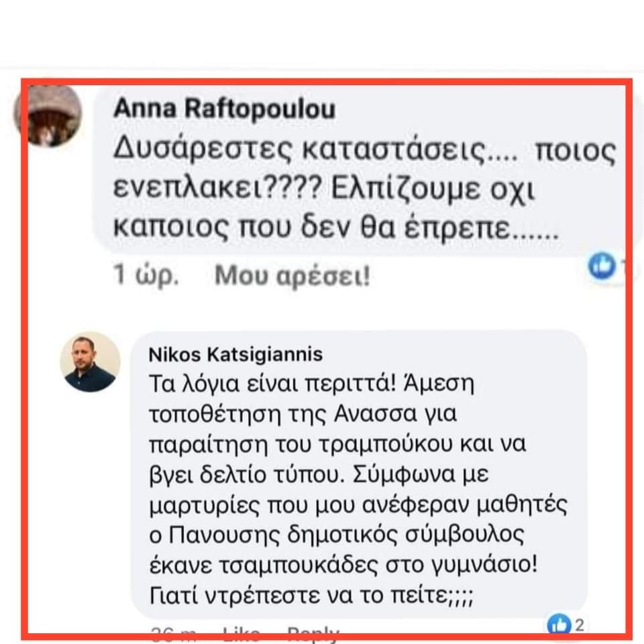Like Anna's comment with Μου αρέσει!
The height and width of the screenshot is (644, 644).
coord(292,275)
